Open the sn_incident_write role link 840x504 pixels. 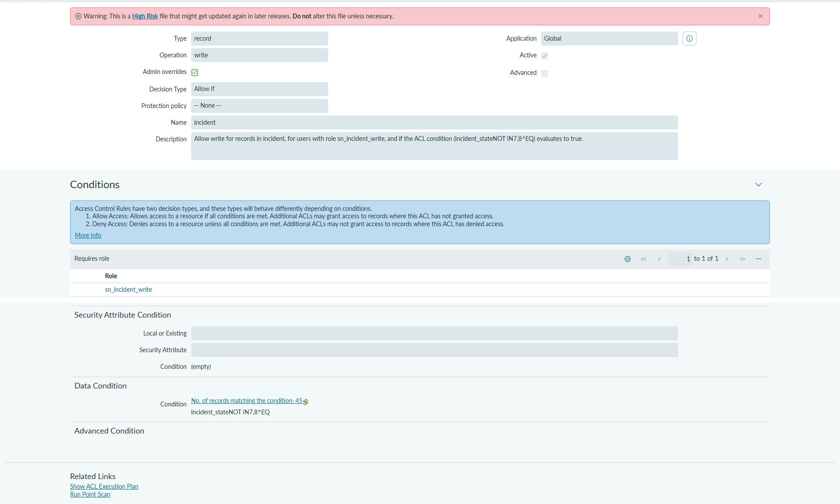[x=128, y=290]
